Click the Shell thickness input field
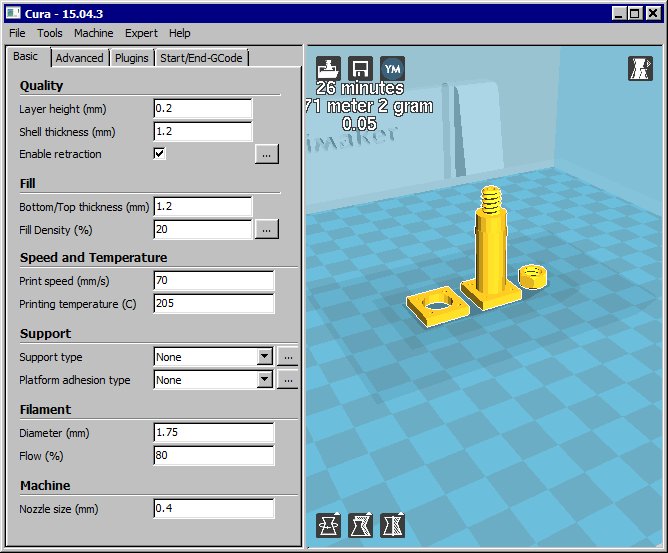Image resolution: width=668 pixels, height=553 pixels. click(x=203, y=132)
